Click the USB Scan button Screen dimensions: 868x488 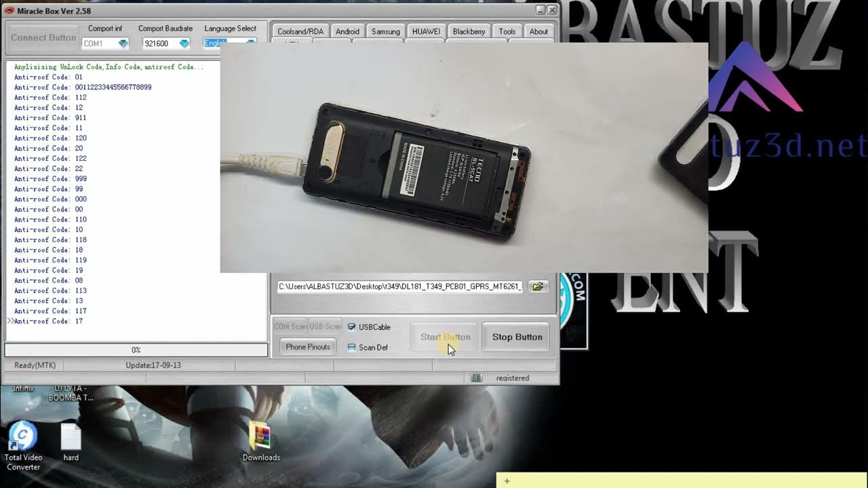(x=325, y=327)
